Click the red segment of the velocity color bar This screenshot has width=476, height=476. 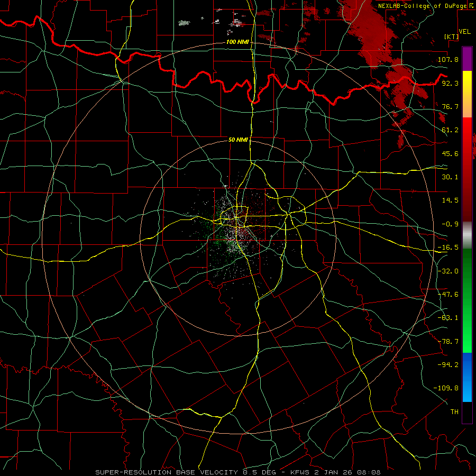pyautogui.click(x=467, y=169)
